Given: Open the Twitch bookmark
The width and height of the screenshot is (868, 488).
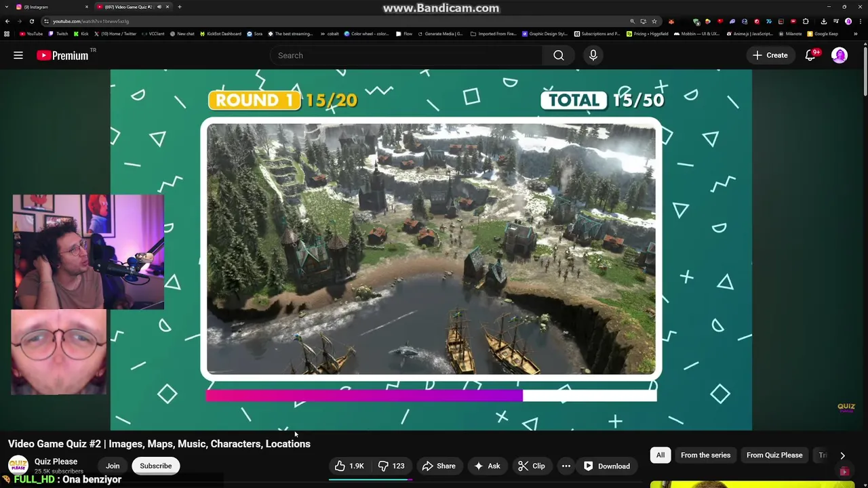Looking at the screenshot, I should (x=58, y=34).
